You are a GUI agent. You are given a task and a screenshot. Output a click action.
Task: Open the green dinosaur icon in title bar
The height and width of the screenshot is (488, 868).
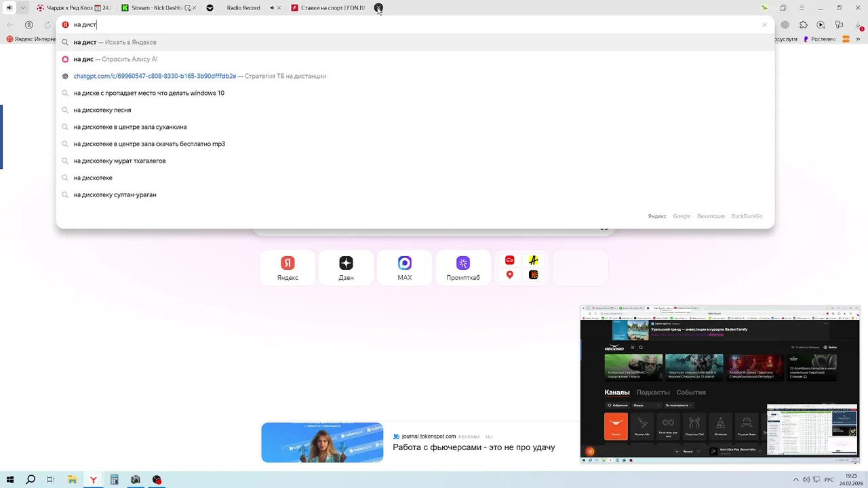764,7
